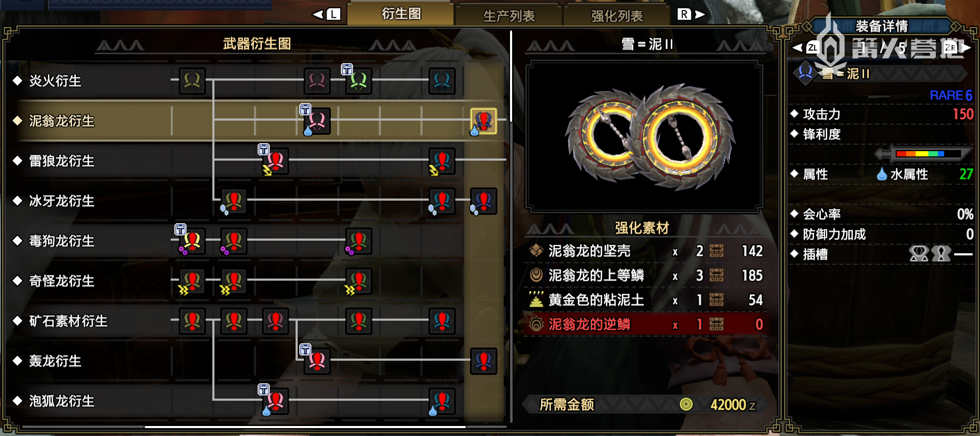Open the 衍生图 tab
980x436 pixels.
(x=401, y=14)
